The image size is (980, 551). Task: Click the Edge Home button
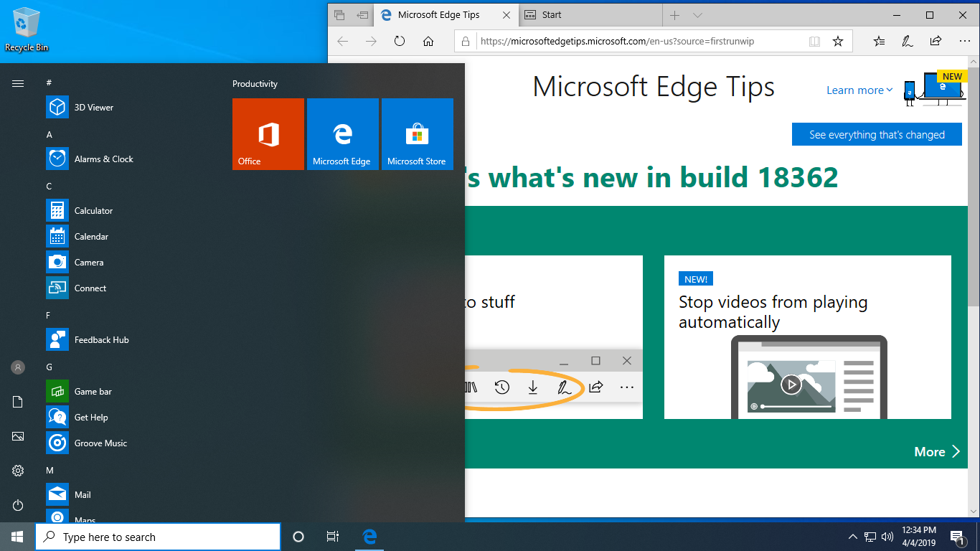[x=428, y=42]
